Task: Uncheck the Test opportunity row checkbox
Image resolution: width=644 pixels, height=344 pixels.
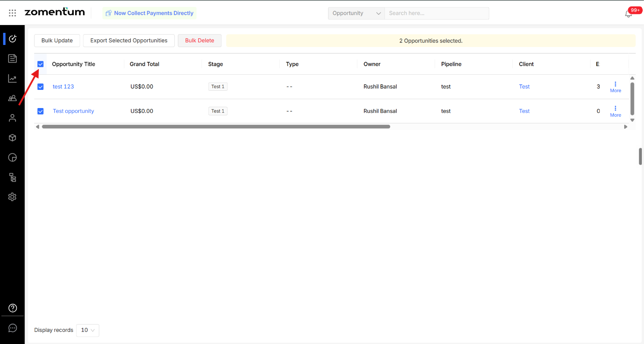Action: pos(41,111)
